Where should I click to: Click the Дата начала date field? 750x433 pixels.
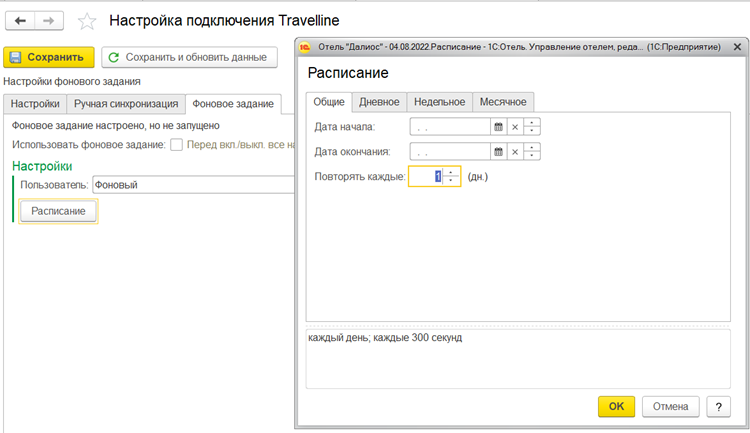tap(450, 127)
